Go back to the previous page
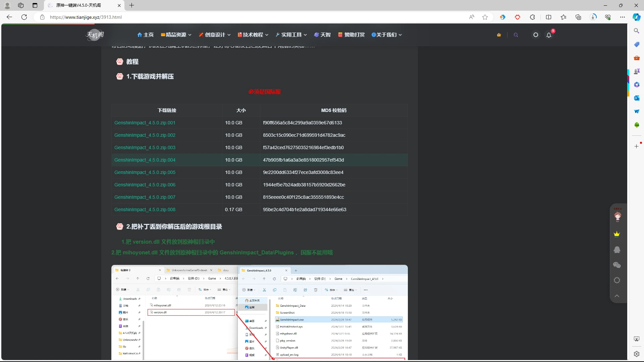 click(9, 17)
